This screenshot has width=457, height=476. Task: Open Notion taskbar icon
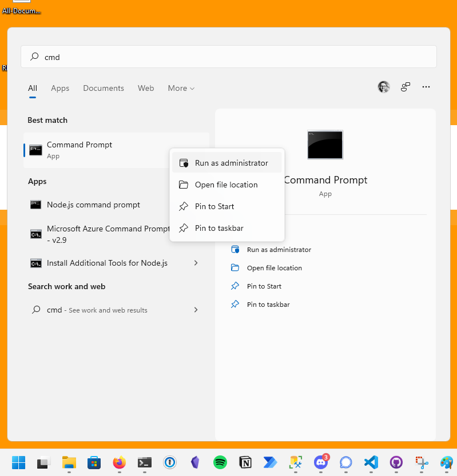(x=245, y=462)
